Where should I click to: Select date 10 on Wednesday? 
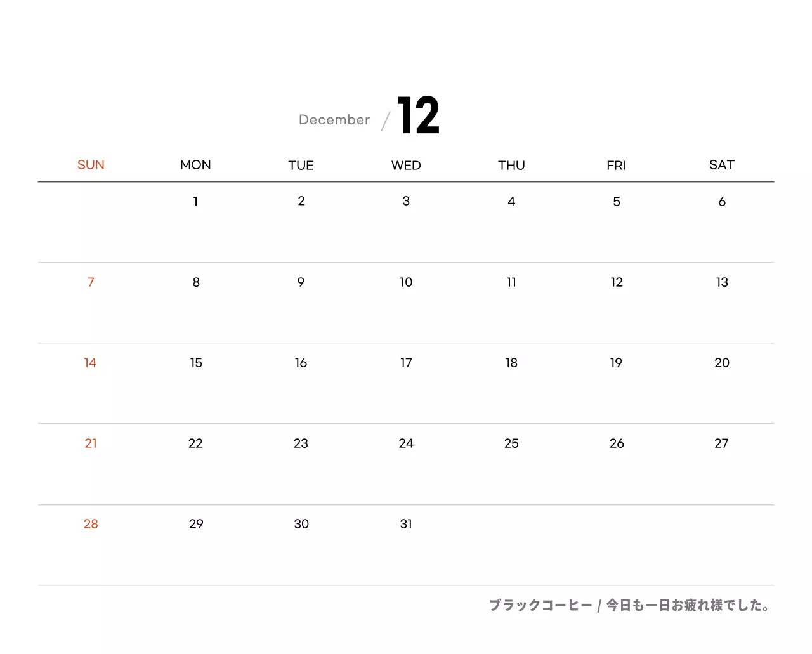point(406,282)
